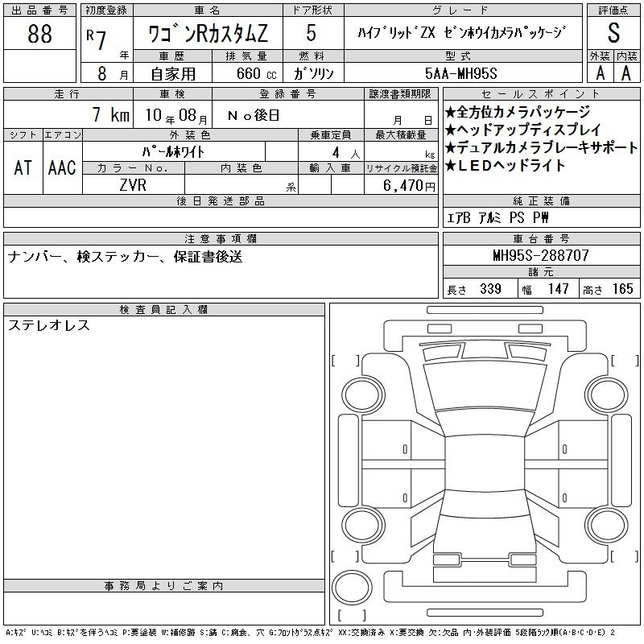Click the exterior color パールホワイト
Image resolution: width=644 pixels, height=644 pixels.
[173, 152]
